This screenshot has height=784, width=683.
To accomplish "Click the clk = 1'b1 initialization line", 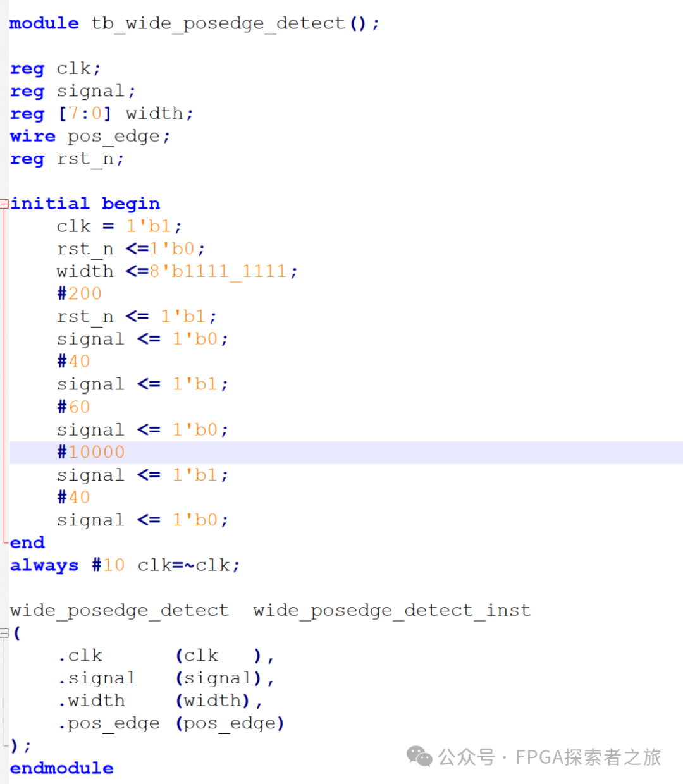I will [x=119, y=226].
